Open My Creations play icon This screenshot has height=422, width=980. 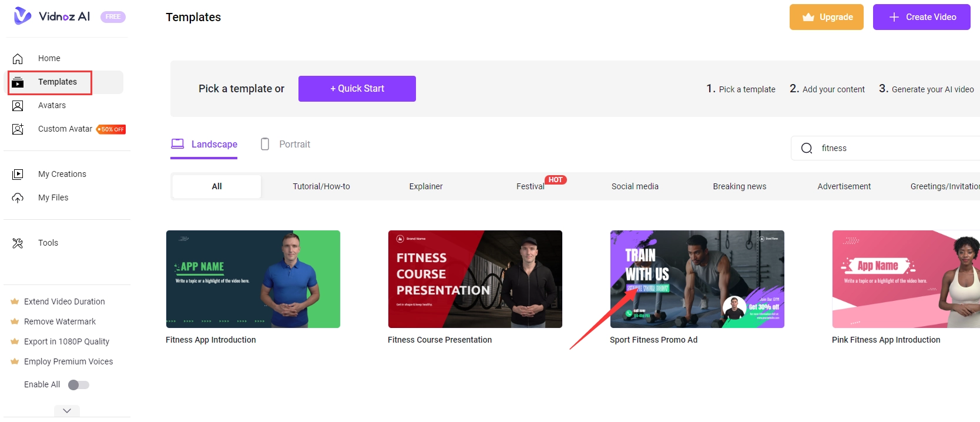tap(18, 175)
